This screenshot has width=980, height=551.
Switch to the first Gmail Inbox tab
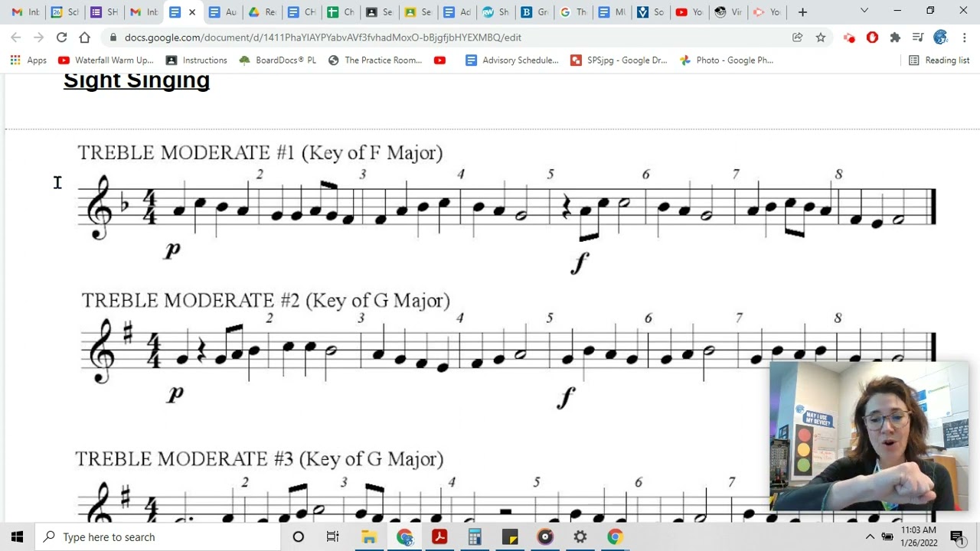[25, 11]
